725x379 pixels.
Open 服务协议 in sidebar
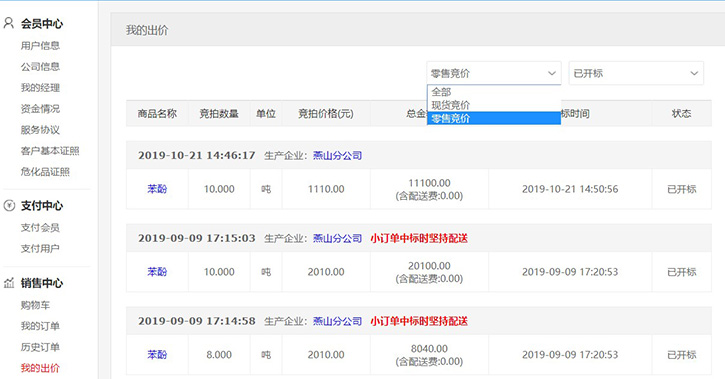tap(40, 130)
